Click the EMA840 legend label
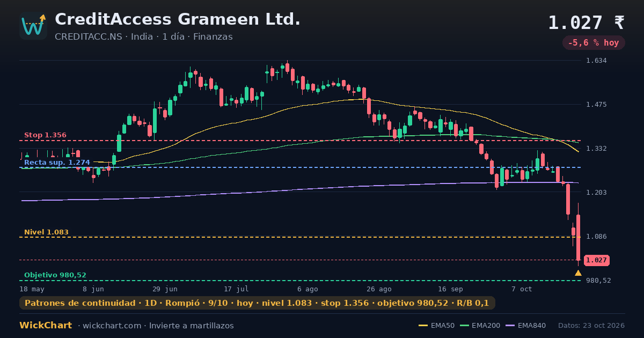 532,326
